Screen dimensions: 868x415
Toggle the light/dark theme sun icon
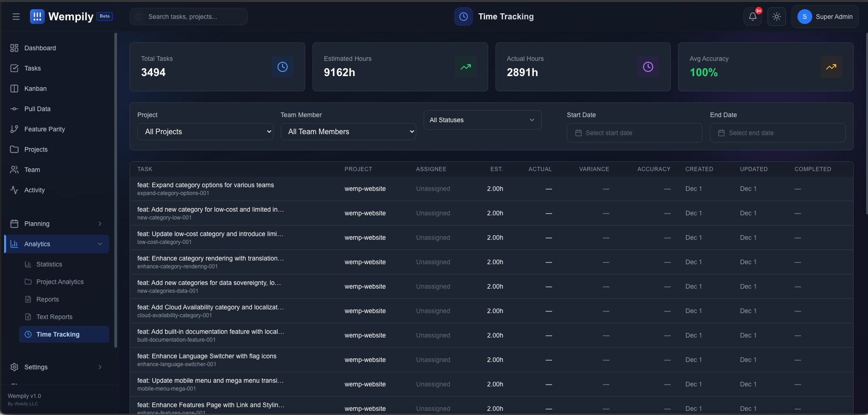[777, 17]
